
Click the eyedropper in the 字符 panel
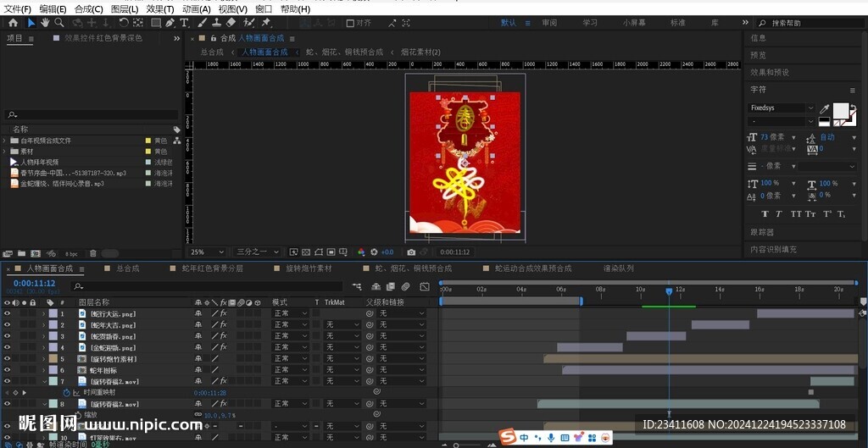pos(824,109)
